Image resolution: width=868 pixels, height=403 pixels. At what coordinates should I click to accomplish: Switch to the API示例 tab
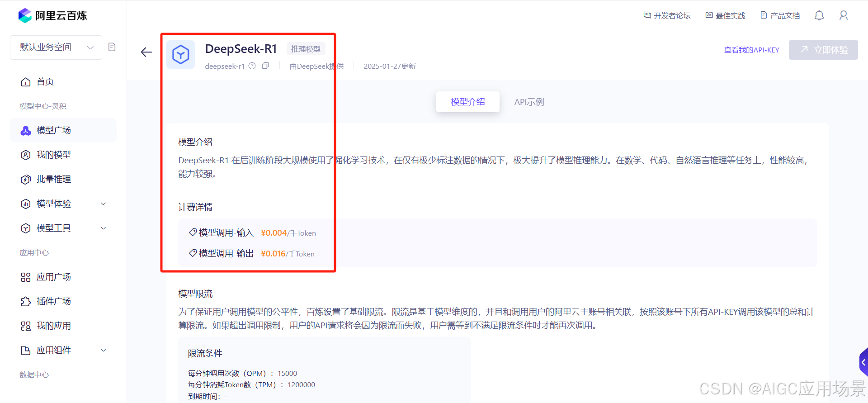[529, 102]
